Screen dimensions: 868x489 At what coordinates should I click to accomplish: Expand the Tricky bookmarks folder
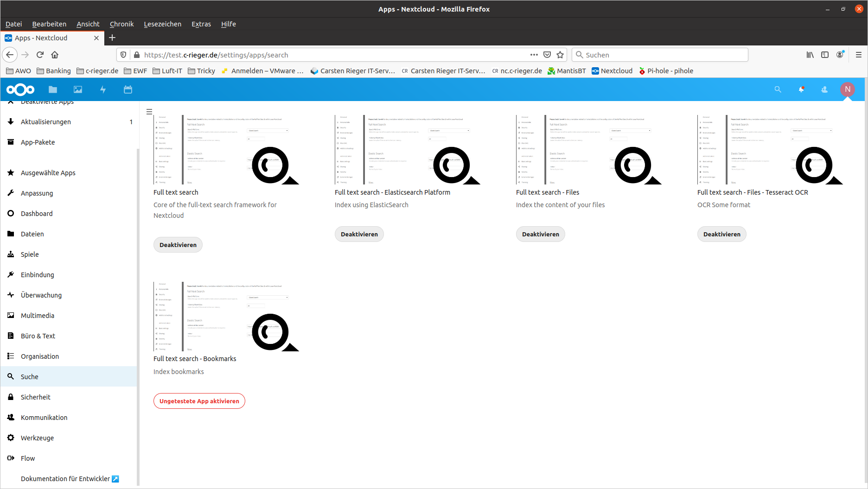click(201, 71)
